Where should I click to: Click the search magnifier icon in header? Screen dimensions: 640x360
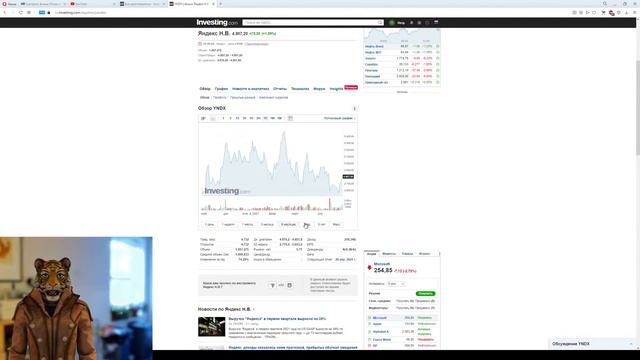380,22
